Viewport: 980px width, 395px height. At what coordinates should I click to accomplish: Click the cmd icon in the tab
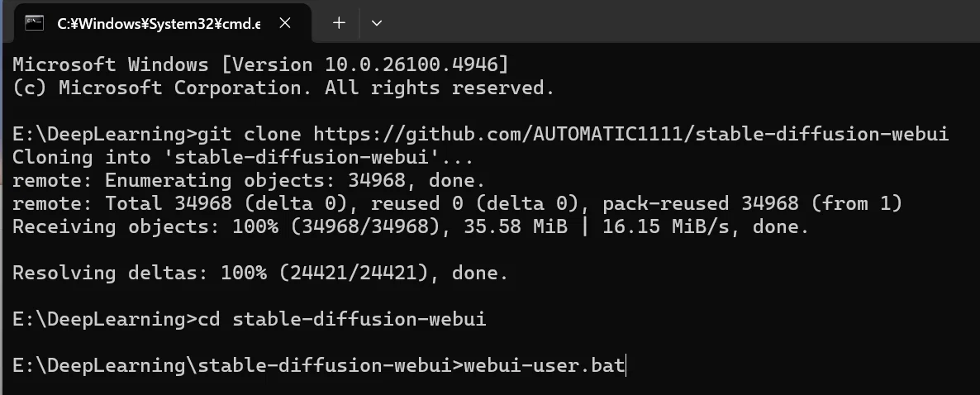35,23
